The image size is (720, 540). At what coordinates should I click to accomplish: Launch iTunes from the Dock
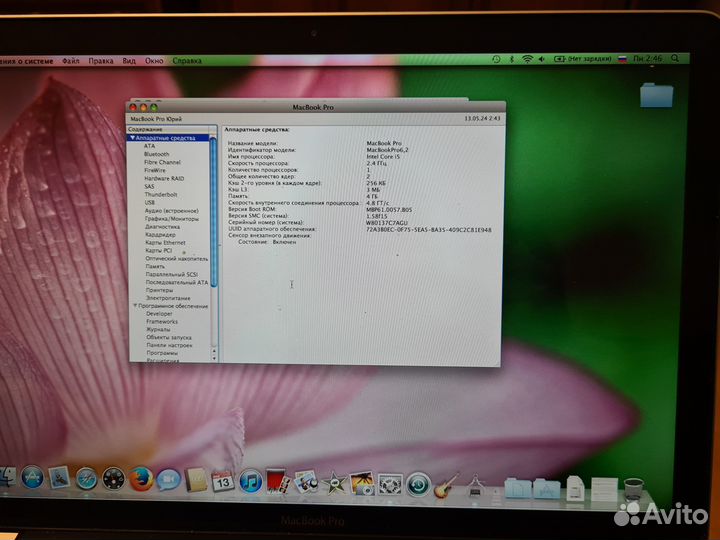251,482
